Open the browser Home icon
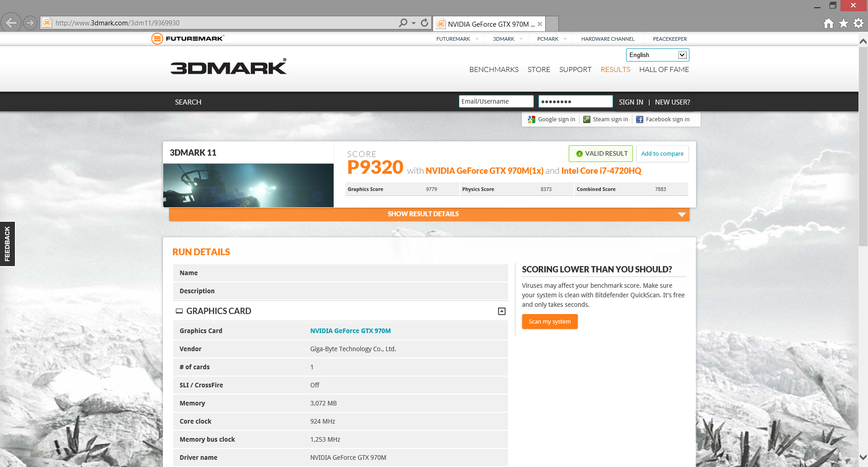 (828, 23)
